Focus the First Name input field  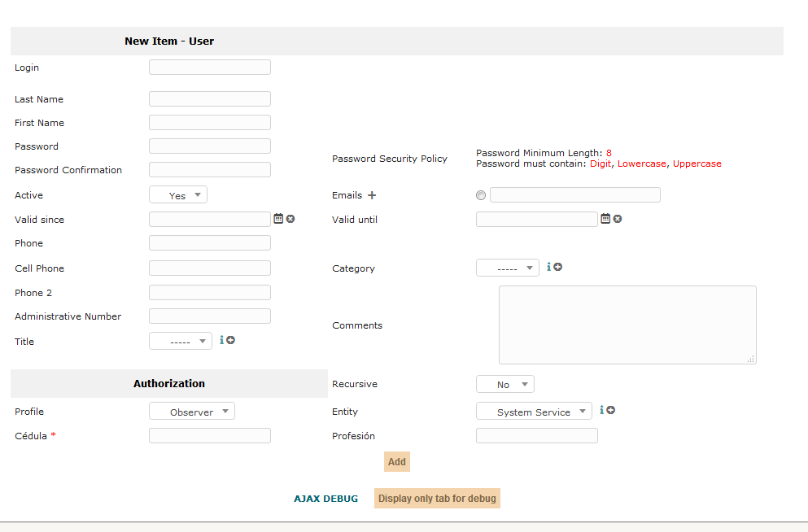[x=210, y=123]
